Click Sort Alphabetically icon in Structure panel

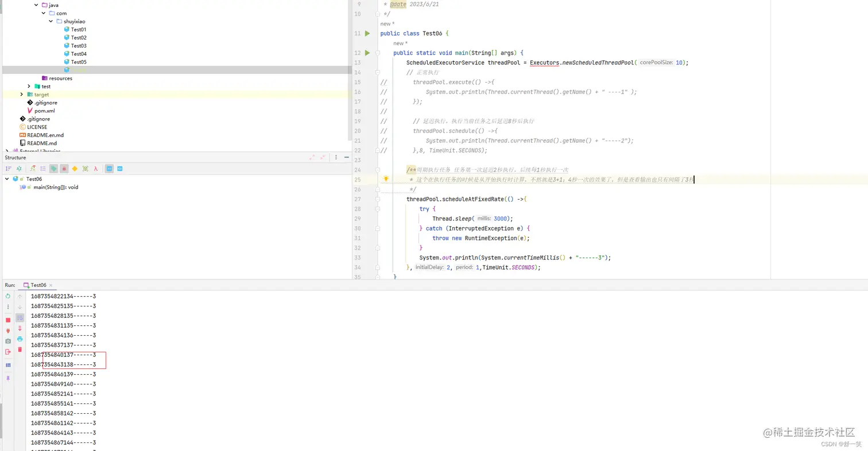pyautogui.click(x=19, y=169)
